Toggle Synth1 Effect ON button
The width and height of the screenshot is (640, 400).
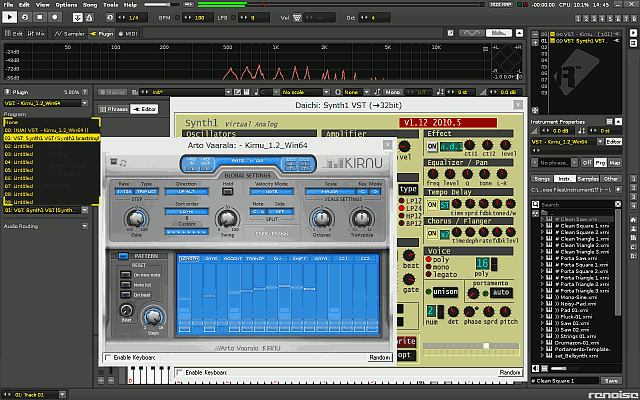point(432,147)
